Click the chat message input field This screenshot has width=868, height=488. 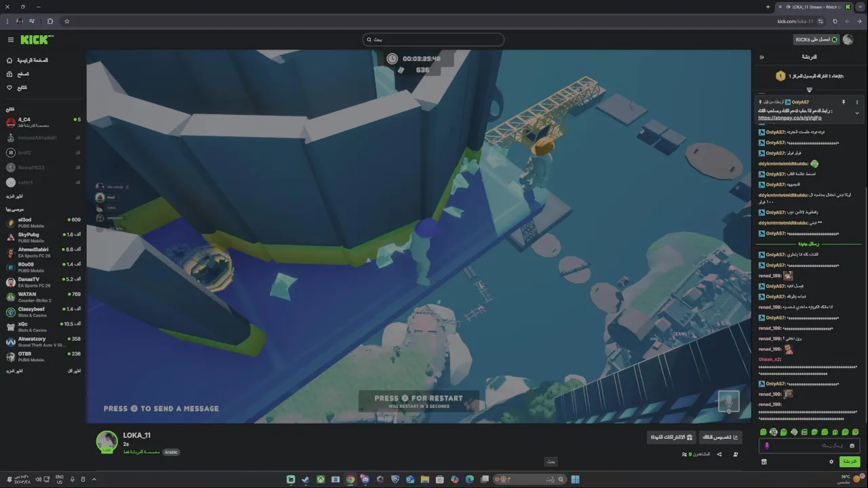point(809,445)
